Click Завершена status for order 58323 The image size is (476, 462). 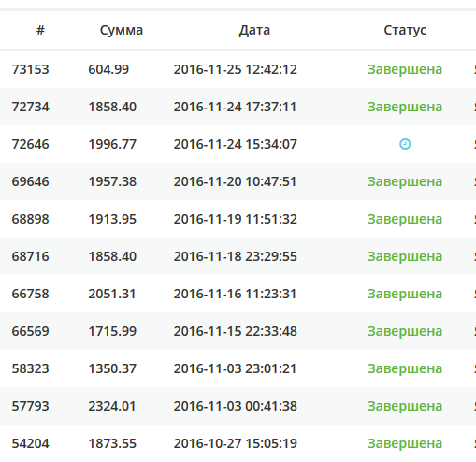405,368
